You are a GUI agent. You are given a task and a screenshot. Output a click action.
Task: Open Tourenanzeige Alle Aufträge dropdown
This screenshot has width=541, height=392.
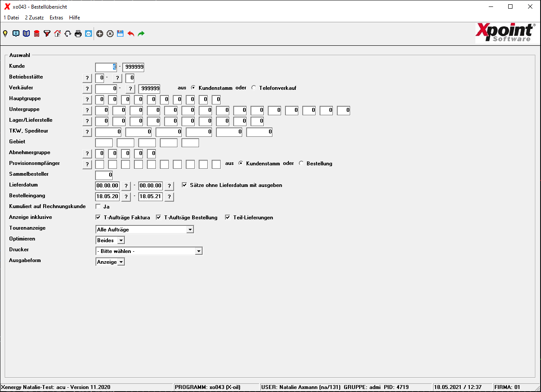click(x=145, y=229)
